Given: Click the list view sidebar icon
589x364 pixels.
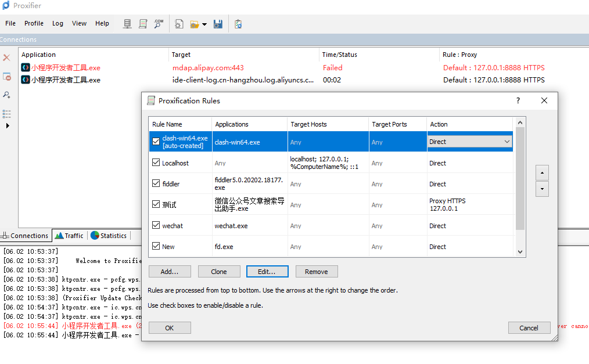Looking at the screenshot, I should coord(7,114).
